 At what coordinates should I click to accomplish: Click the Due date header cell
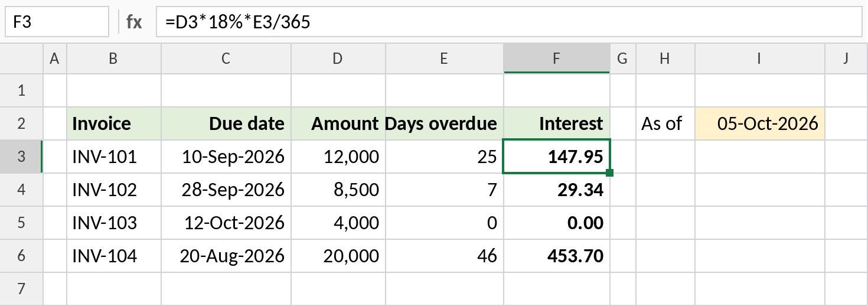pyautogui.click(x=226, y=123)
